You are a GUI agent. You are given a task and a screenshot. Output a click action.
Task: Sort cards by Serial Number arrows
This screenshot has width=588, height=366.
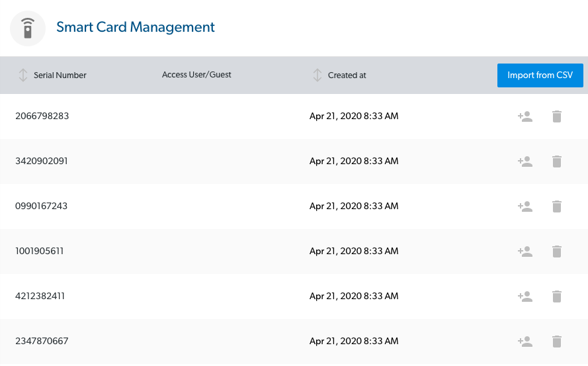[x=23, y=75]
